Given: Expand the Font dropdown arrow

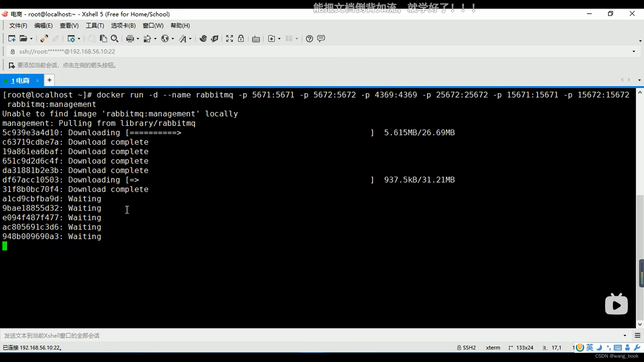Looking at the screenshot, I should tap(190, 39).
